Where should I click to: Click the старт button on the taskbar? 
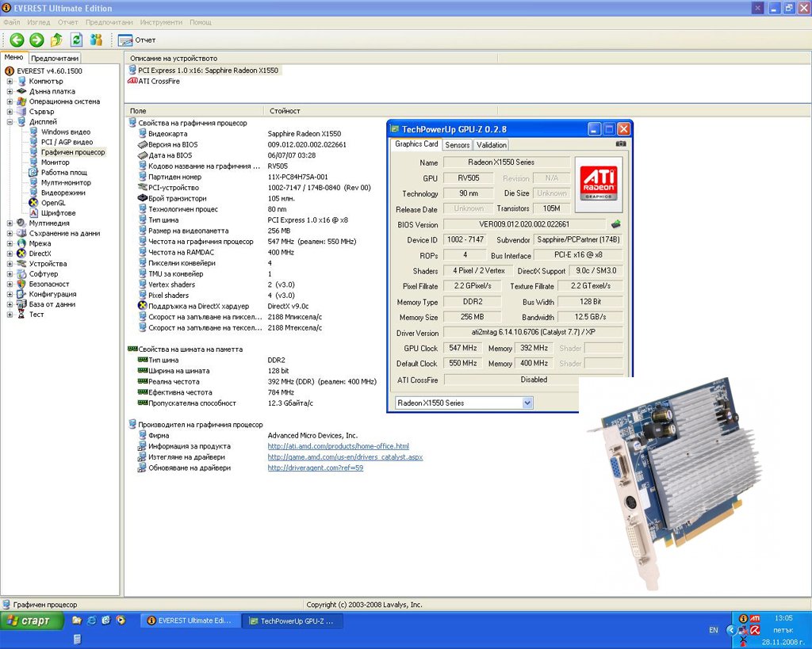[x=29, y=622]
